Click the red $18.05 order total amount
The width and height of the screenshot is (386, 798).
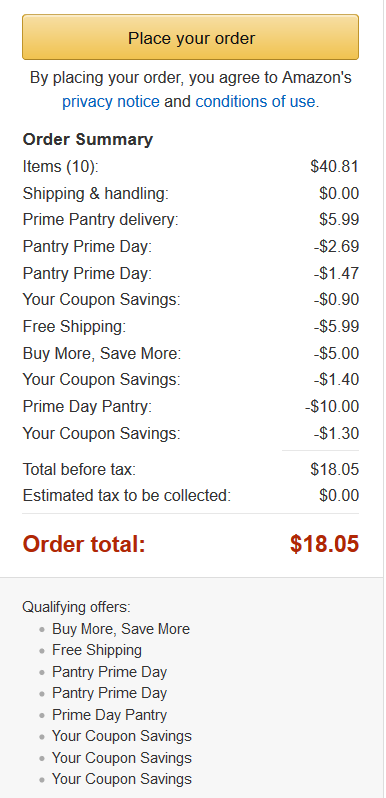pos(324,544)
